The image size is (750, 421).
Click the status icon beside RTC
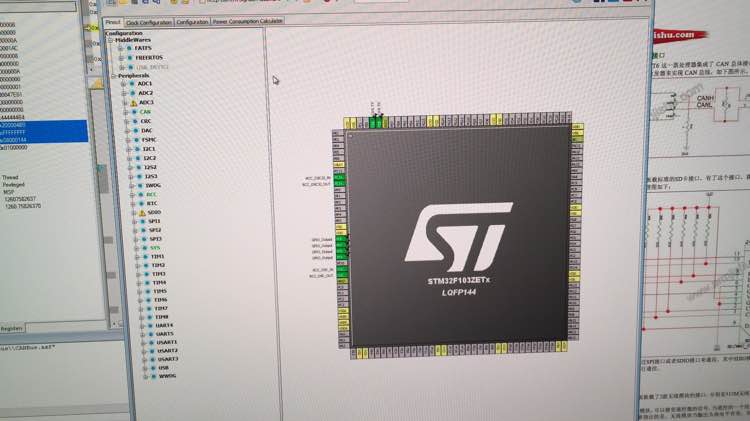[x=142, y=204]
